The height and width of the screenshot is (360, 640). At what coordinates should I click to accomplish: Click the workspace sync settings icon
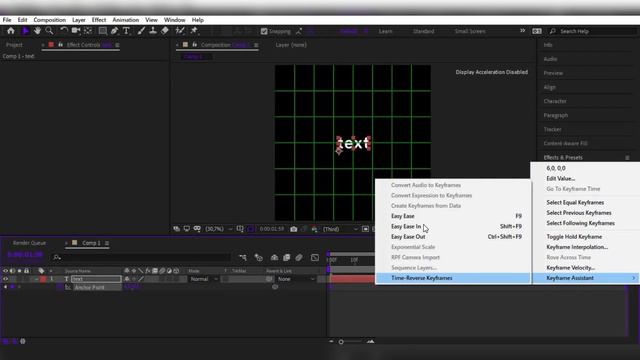(537, 31)
